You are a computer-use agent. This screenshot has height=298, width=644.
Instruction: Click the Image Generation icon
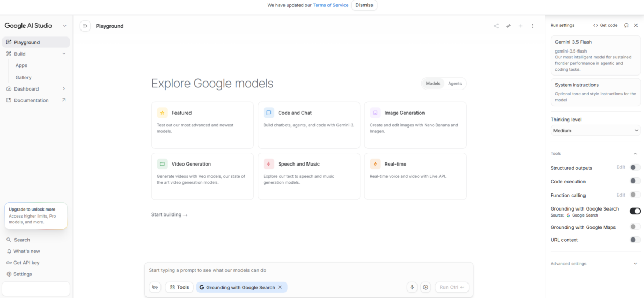click(x=375, y=113)
